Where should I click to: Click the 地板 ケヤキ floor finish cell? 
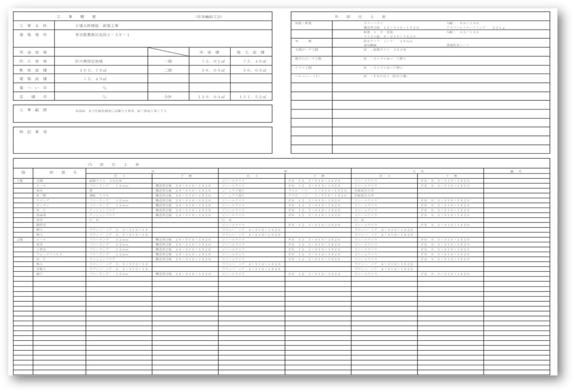click(119, 195)
